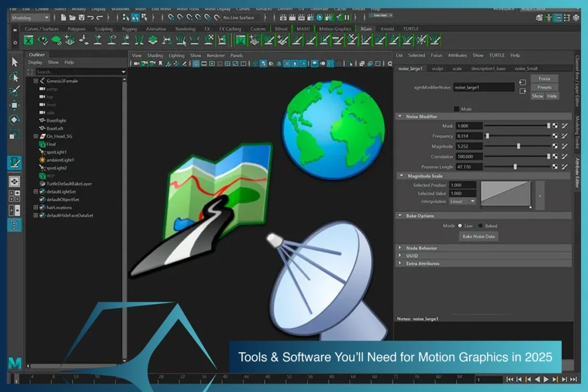Toggle the Mute checkbox
Image resolution: width=588 pixels, height=392 pixels.
coord(457,108)
